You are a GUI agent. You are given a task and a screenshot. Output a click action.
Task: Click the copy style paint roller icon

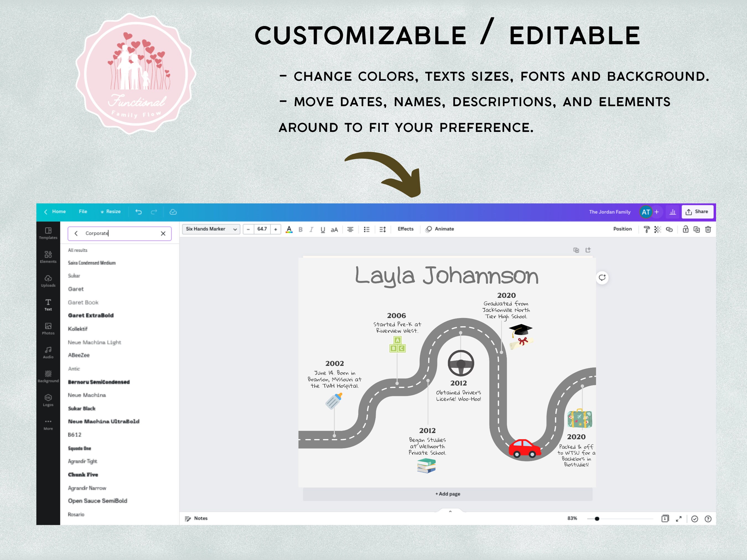tap(647, 230)
